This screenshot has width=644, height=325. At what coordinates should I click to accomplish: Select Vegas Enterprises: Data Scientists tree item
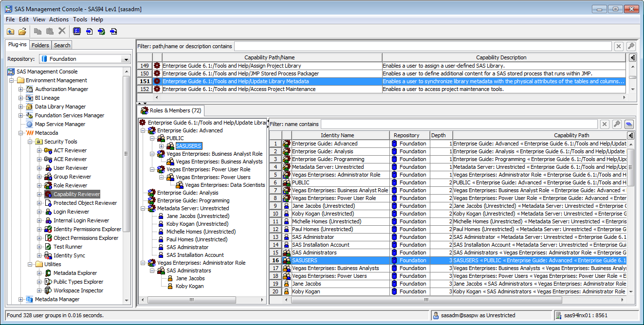coord(225,185)
